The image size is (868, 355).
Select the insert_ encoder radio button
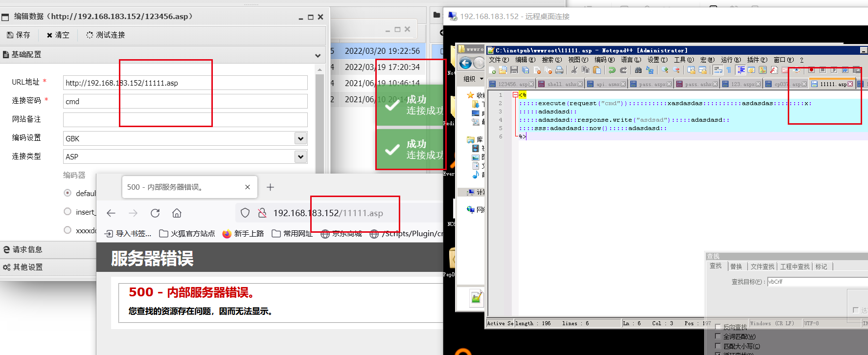[x=68, y=211]
